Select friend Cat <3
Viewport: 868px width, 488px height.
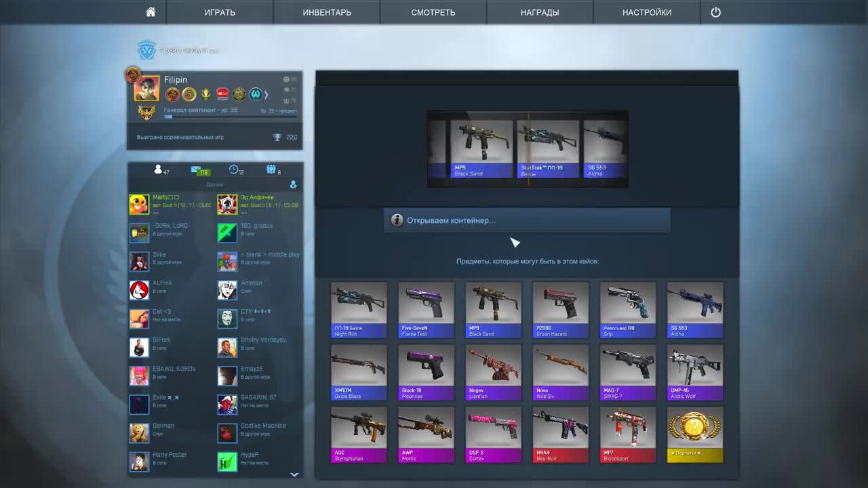pyautogui.click(x=171, y=319)
